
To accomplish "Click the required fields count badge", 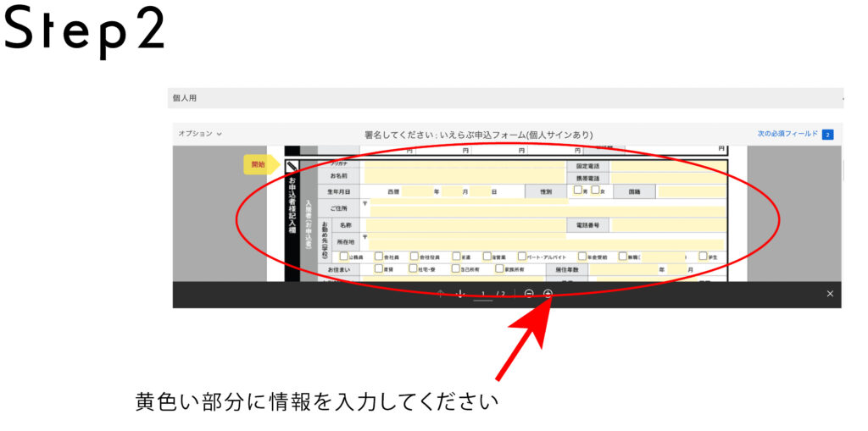I will coord(827,135).
